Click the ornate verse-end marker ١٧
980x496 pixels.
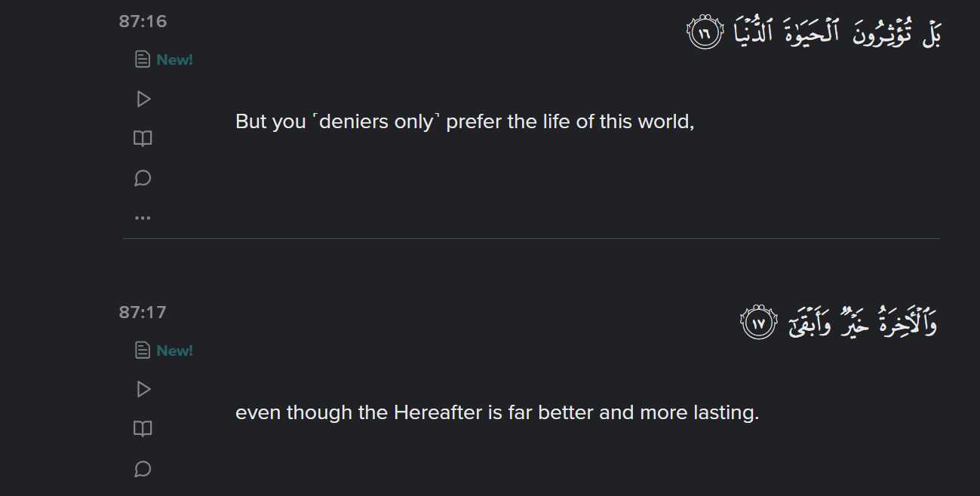(758, 323)
